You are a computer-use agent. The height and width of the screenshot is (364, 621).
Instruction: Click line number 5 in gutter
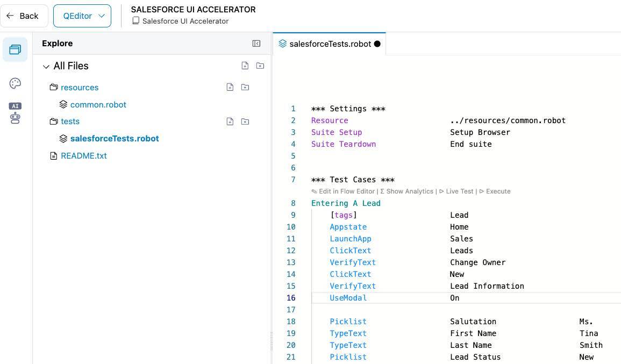click(293, 156)
